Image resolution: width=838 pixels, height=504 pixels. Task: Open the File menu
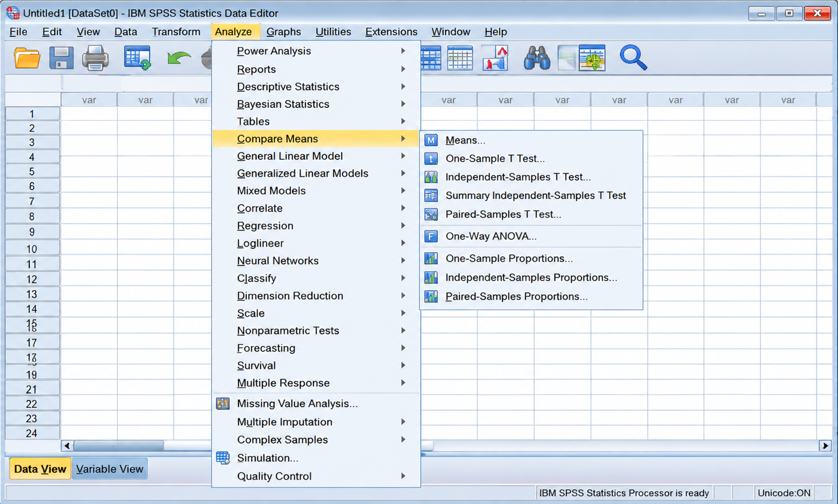pos(18,32)
